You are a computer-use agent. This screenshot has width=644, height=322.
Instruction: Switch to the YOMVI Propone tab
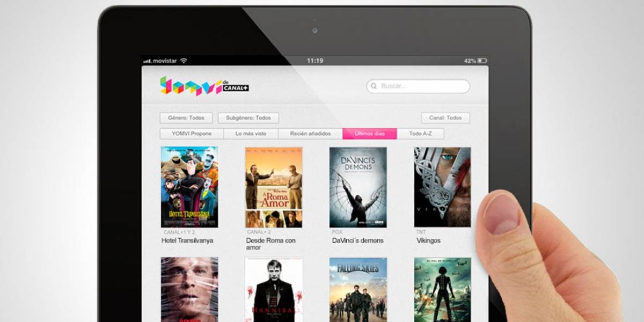tap(192, 134)
